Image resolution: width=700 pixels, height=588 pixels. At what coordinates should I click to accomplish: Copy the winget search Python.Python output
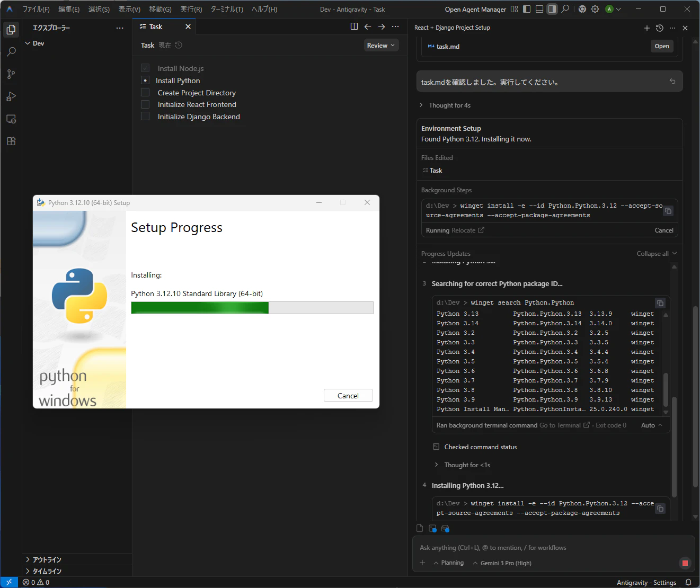coord(660,303)
